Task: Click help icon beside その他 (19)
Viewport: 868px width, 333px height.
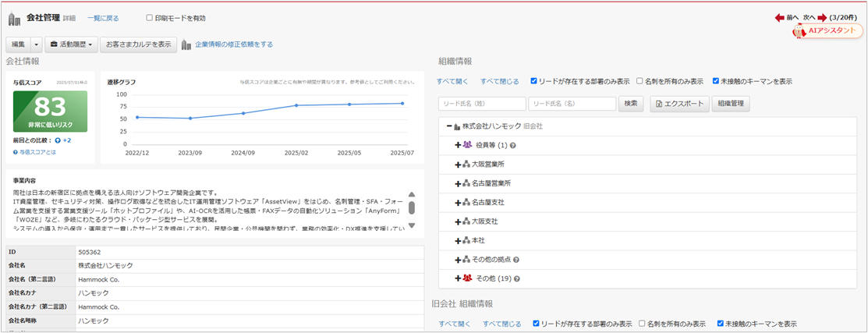Action: coord(516,278)
